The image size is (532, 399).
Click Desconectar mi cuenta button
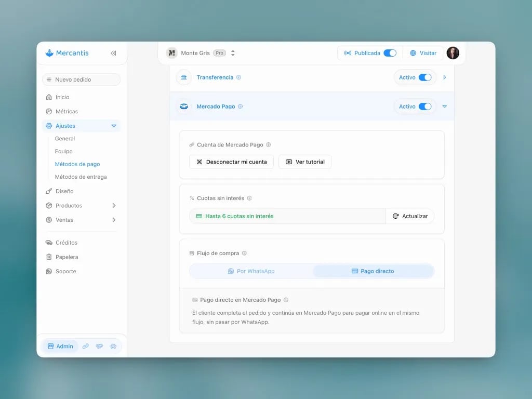[231, 162]
